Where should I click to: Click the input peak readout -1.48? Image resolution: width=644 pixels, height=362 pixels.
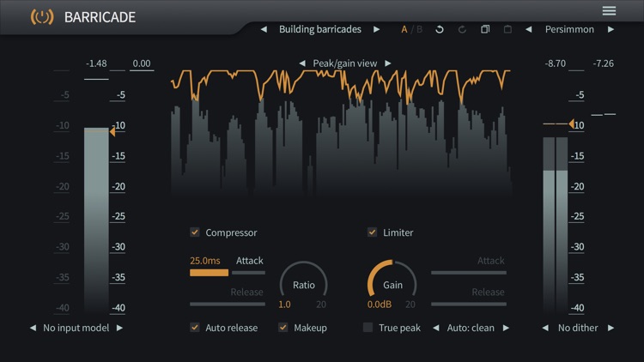pyautogui.click(x=96, y=63)
